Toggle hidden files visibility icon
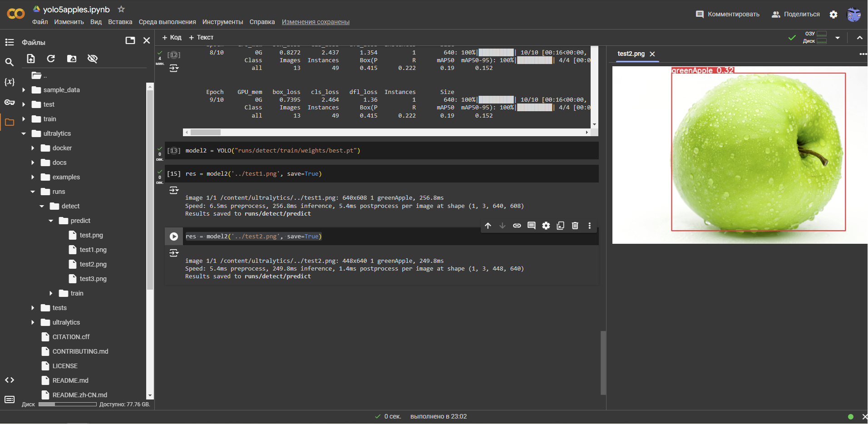Viewport: 868px width, 424px height. (x=93, y=59)
